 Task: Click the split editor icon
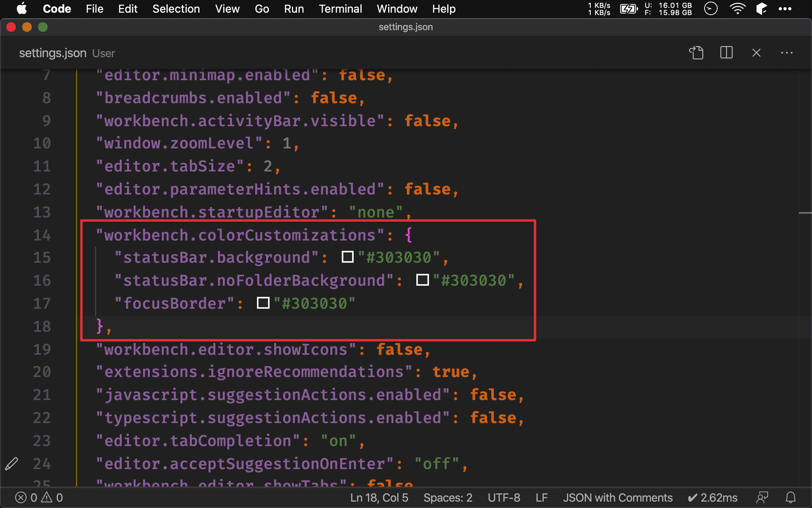pyautogui.click(x=726, y=53)
